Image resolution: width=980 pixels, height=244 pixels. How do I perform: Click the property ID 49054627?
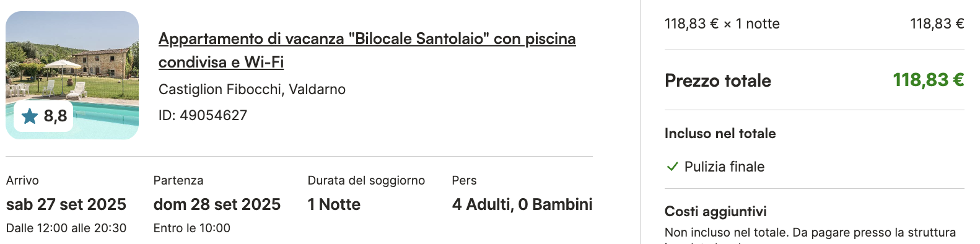(203, 115)
